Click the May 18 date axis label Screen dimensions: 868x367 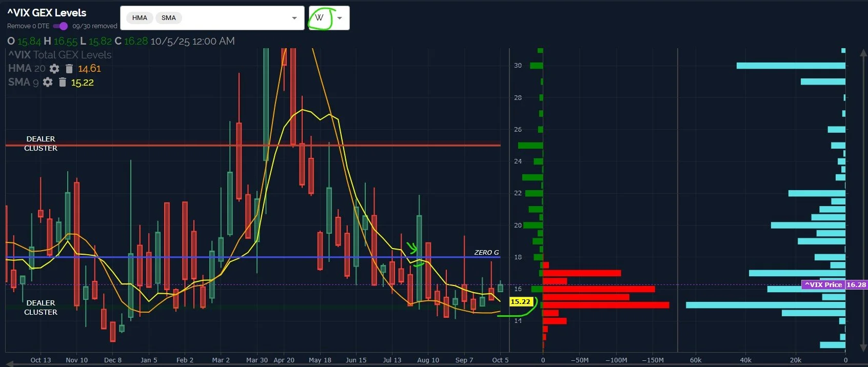point(320,360)
